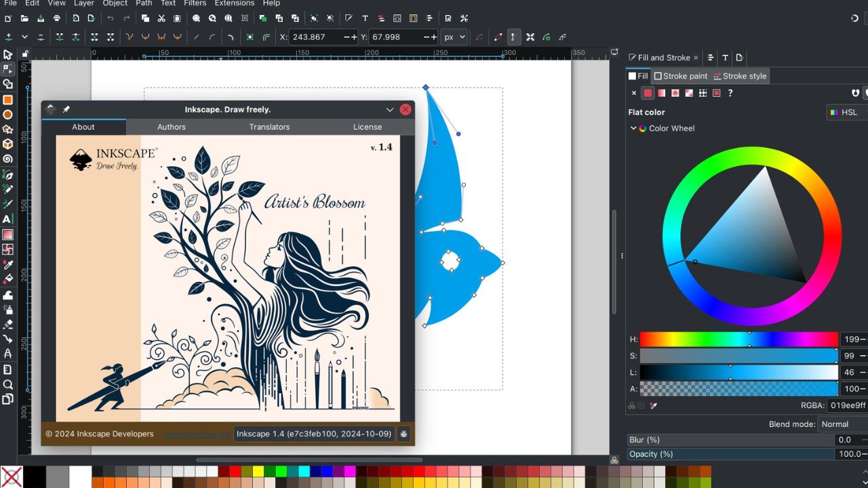
Task: Select the 3D box tool
Action: coord(7,144)
